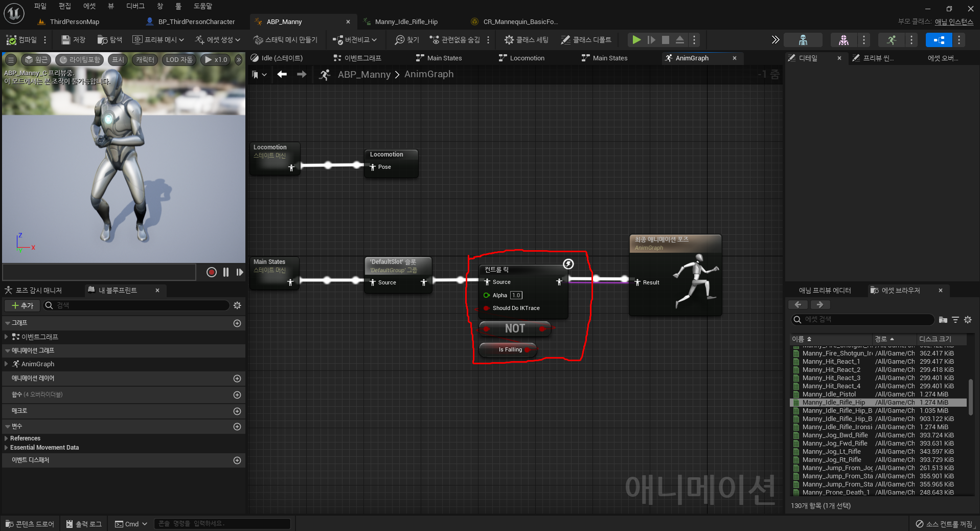Open the File (파일) menu
The width and height of the screenshot is (980, 531).
(x=40, y=6)
